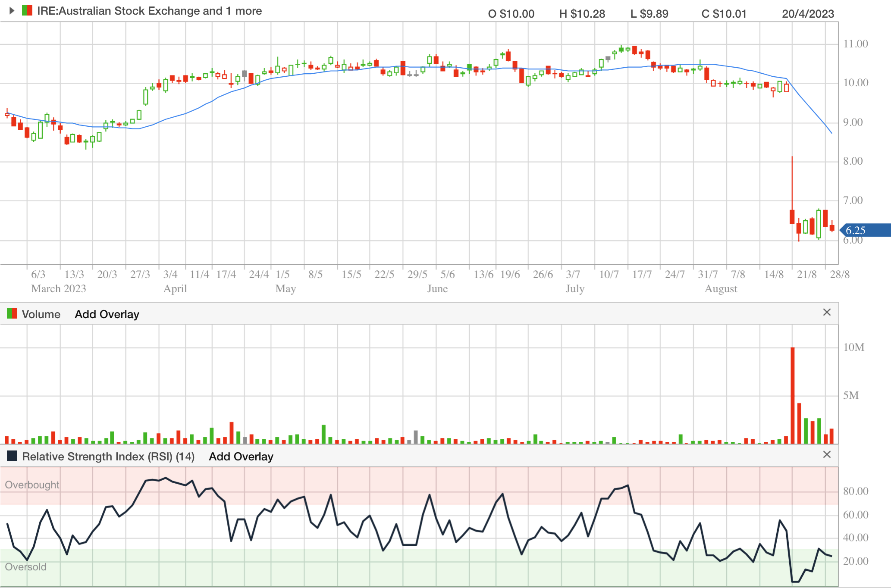Click the Oversold zone label
Screen dimensions: 891x588
pos(25,566)
